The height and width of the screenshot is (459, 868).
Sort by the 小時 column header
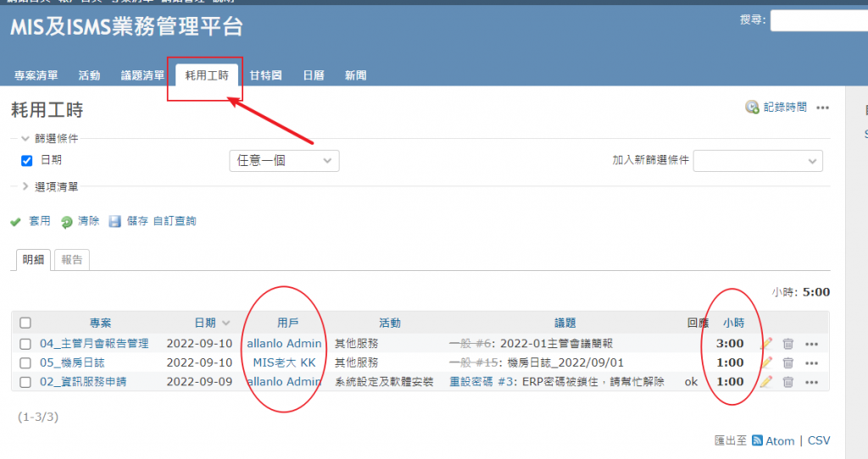tap(733, 323)
